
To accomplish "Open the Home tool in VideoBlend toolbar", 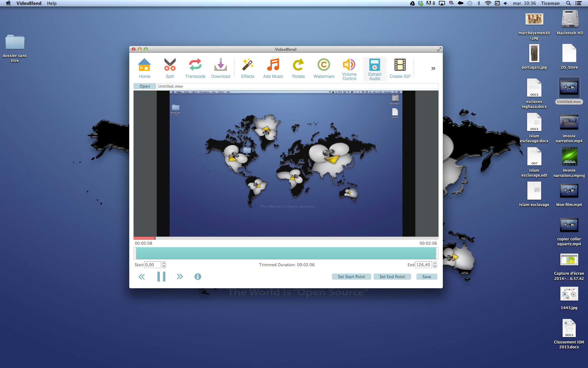I will point(144,69).
